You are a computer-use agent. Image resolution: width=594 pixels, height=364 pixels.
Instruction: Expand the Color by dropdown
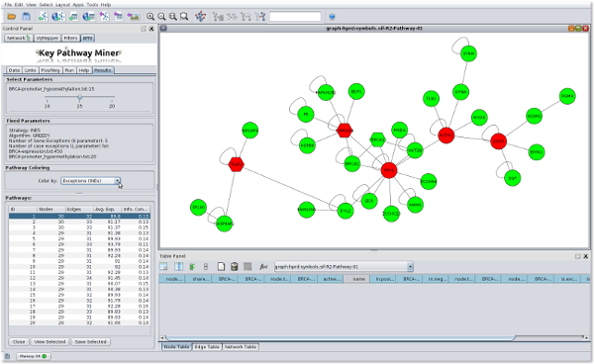(118, 181)
